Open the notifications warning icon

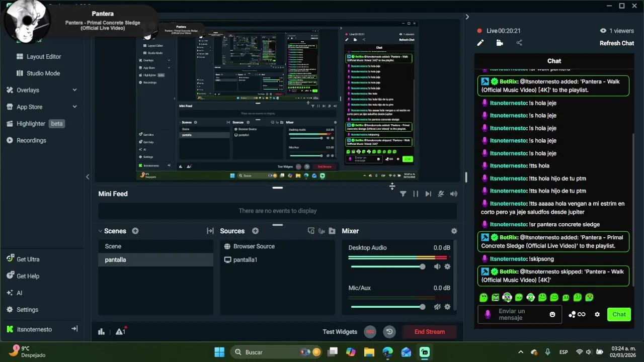[120, 331]
